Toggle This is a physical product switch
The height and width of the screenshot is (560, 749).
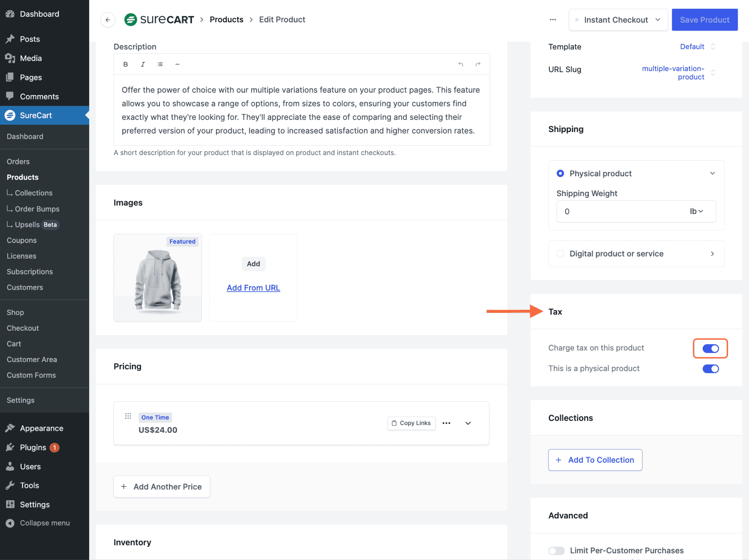coord(710,369)
